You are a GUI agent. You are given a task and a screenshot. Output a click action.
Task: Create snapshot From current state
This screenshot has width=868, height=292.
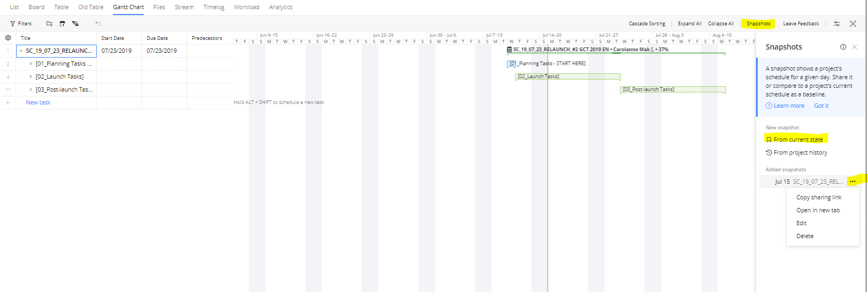pyautogui.click(x=798, y=140)
